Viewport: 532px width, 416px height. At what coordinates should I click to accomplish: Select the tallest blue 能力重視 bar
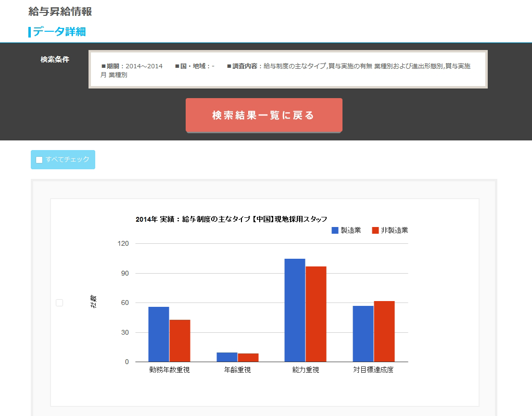[295, 310]
